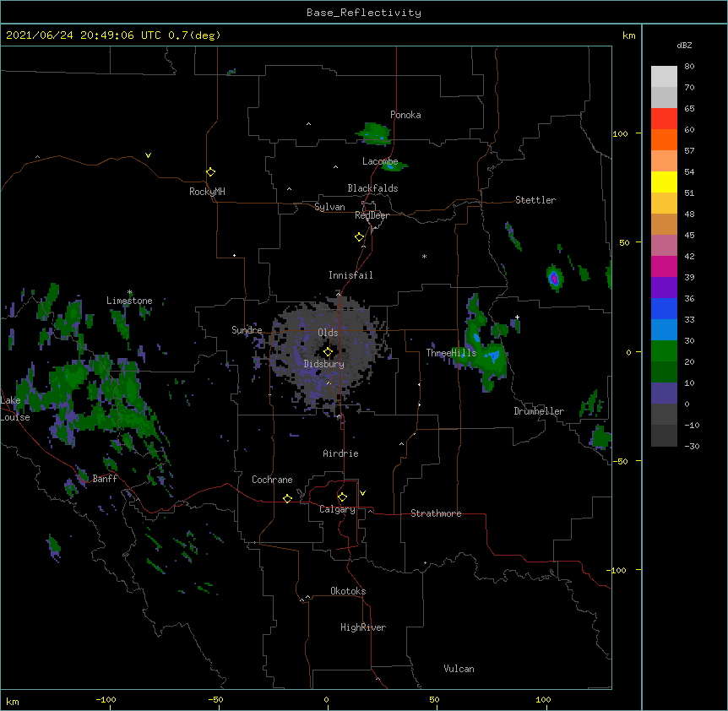The image size is (728, 711).
Task: Click the Olds town label
Action: point(328,333)
